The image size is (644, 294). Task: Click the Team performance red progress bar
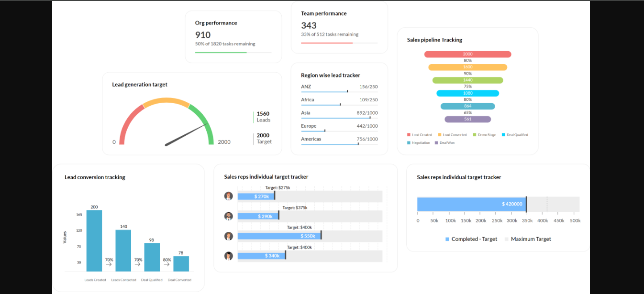(327, 43)
